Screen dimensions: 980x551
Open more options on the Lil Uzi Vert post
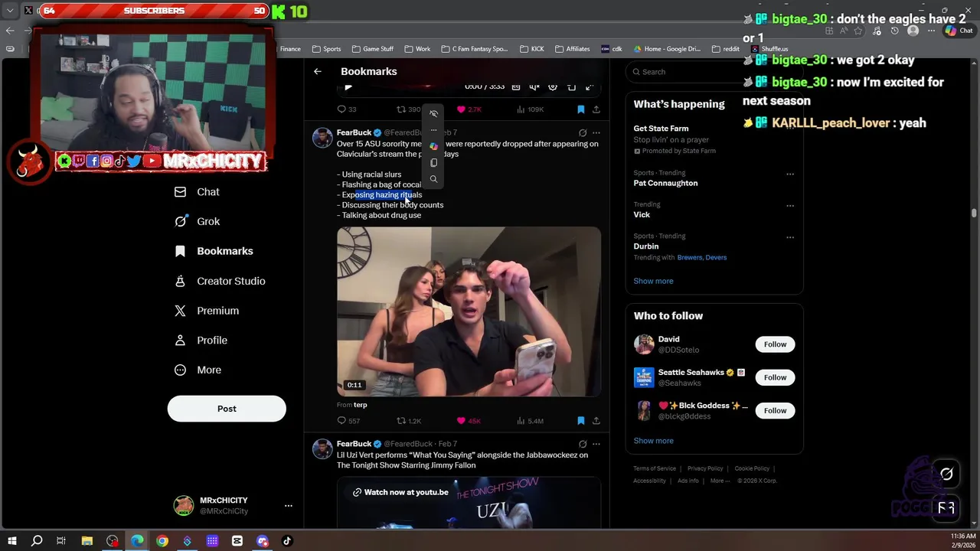tap(596, 444)
